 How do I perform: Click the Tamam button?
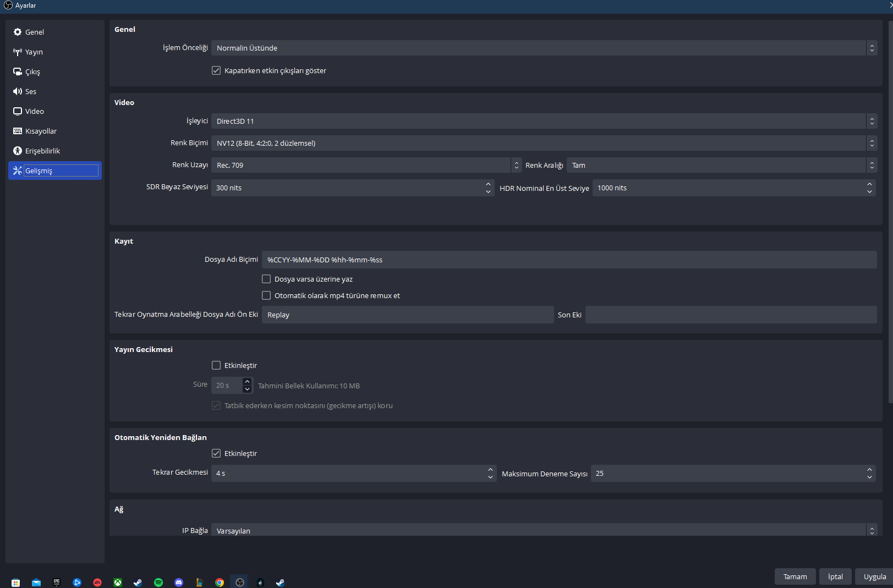pyautogui.click(x=795, y=576)
